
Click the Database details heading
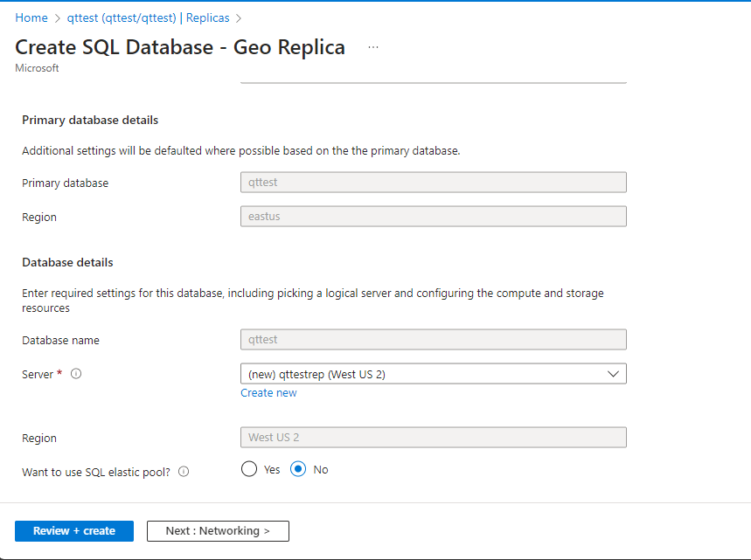pos(67,262)
